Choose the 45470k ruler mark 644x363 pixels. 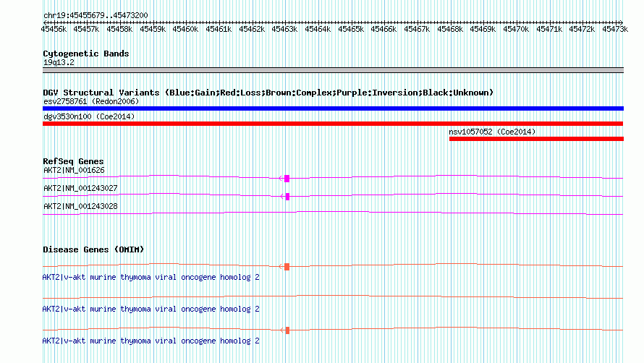[x=516, y=29]
